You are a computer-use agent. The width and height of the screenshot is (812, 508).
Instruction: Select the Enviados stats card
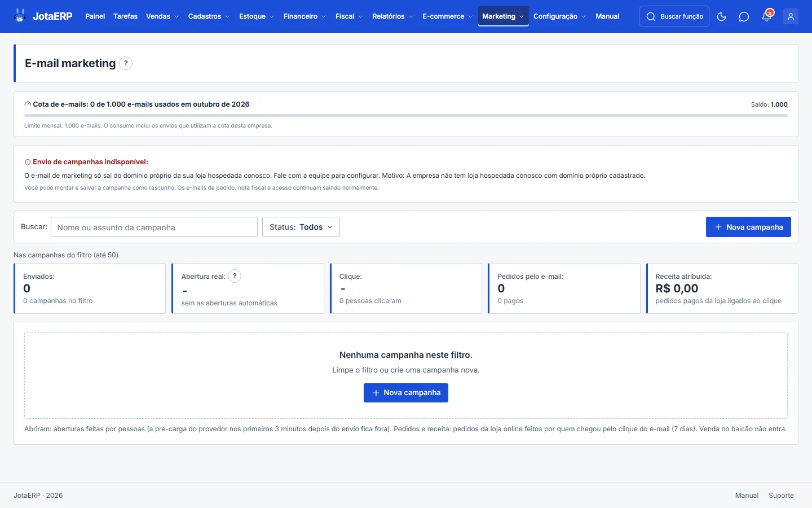pos(90,288)
